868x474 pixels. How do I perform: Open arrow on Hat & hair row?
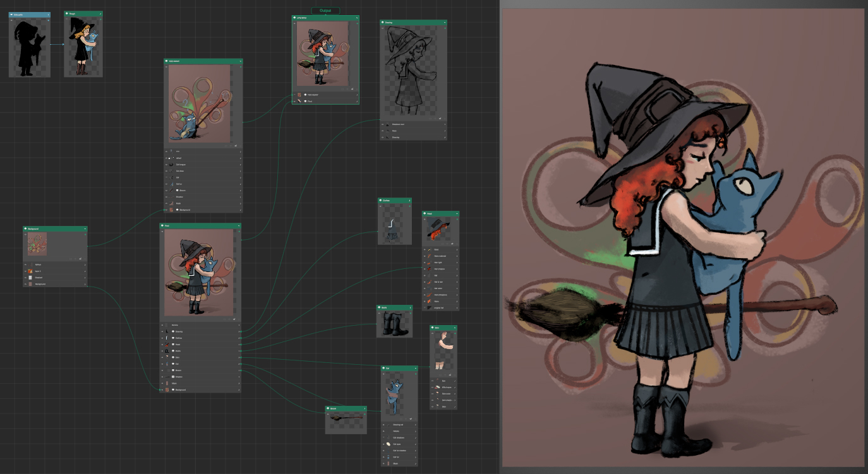457,282
